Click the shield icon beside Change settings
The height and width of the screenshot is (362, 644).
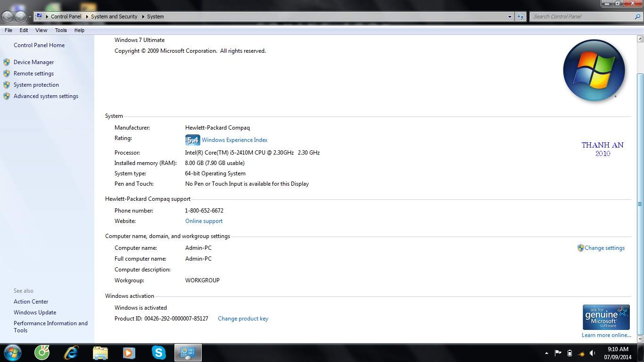click(580, 248)
